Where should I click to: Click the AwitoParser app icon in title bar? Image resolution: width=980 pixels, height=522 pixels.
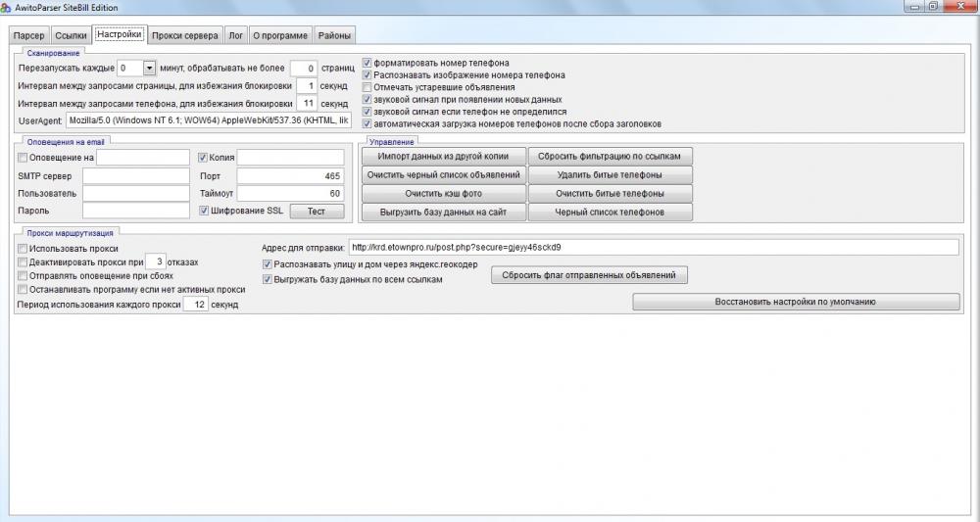point(6,7)
